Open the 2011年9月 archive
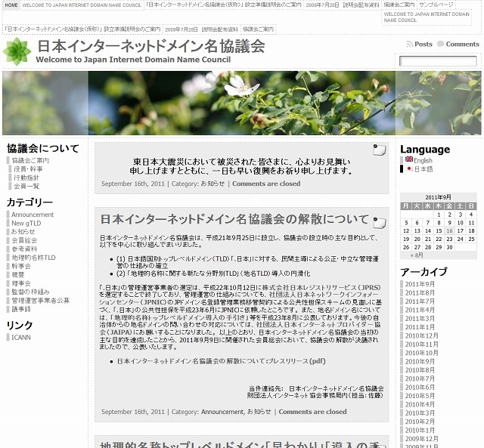Image resolution: width=484 pixels, height=448 pixels. [x=420, y=284]
